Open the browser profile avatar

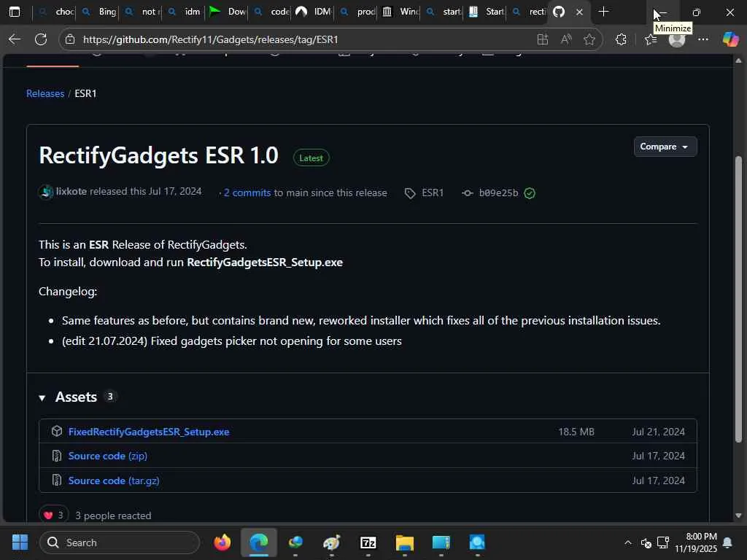tap(677, 39)
